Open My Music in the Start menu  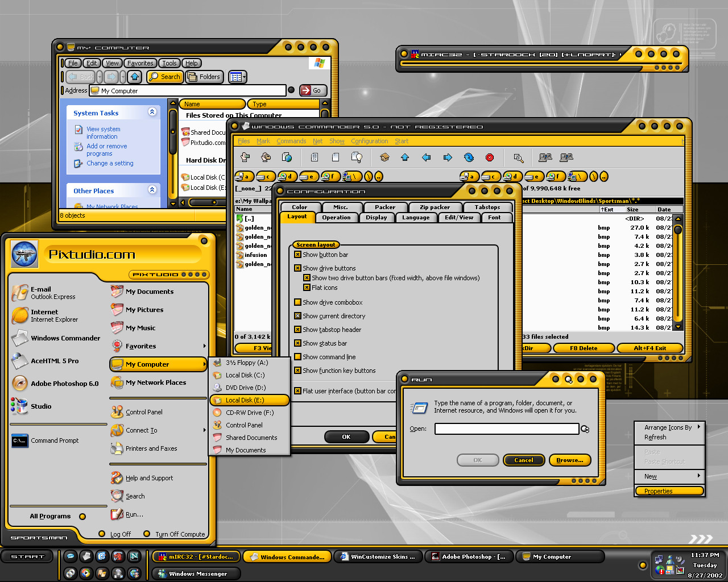click(134, 328)
